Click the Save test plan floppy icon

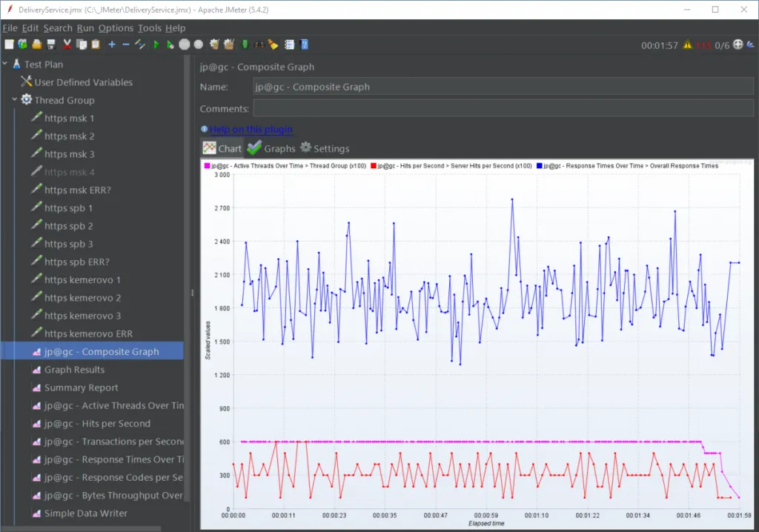tap(51, 44)
